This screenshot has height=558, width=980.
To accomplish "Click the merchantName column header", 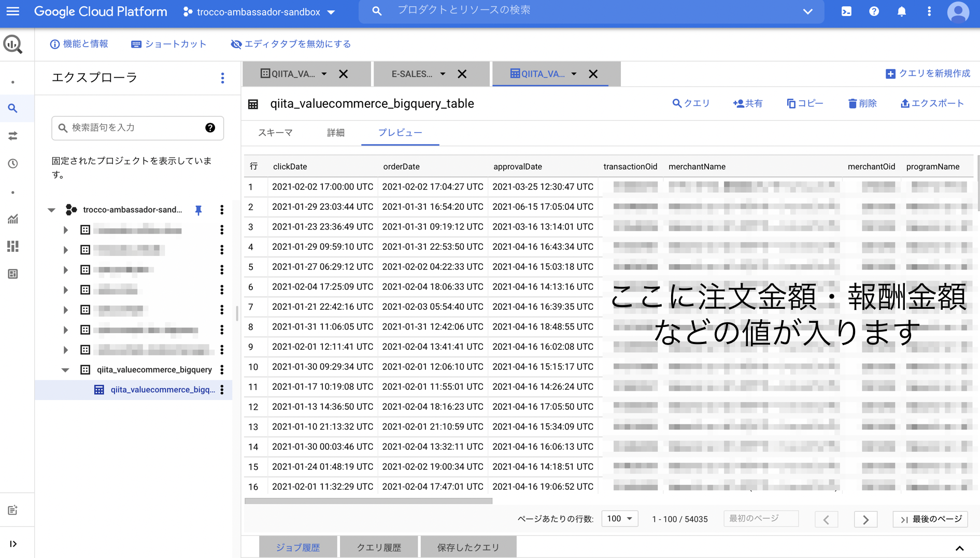I will click(697, 167).
